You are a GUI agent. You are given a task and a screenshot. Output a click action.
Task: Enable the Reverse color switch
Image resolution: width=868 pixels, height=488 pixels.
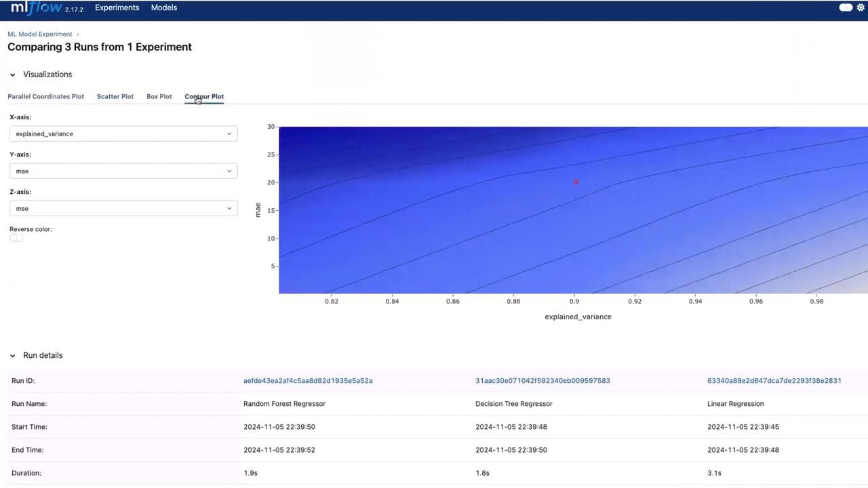tap(16, 238)
